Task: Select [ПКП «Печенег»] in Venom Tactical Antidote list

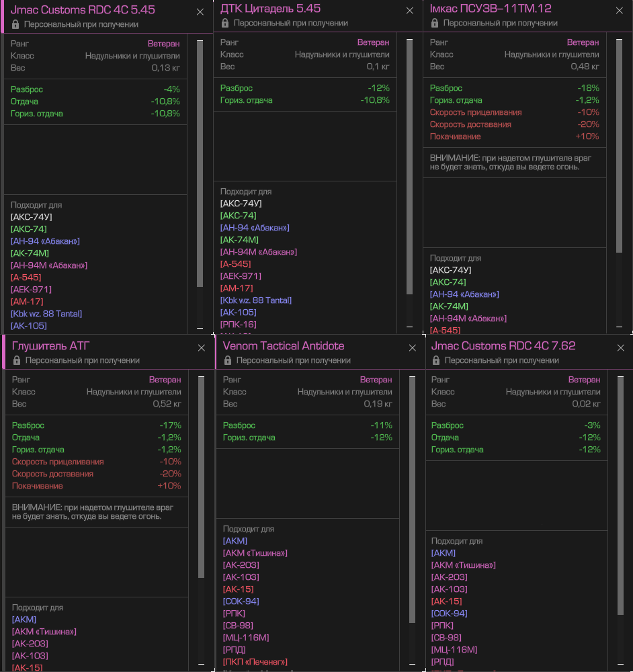Action: pos(255,662)
